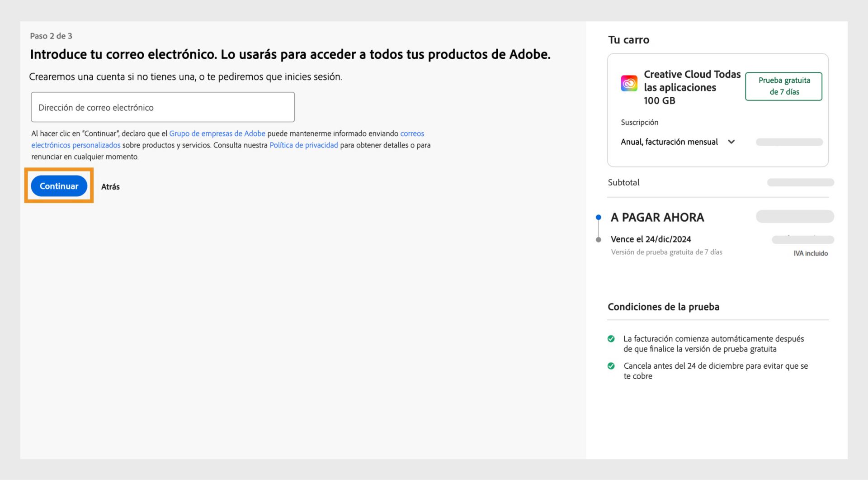
Task: Click the Crearemos una cuenta subtitle text
Action: pyautogui.click(x=185, y=76)
